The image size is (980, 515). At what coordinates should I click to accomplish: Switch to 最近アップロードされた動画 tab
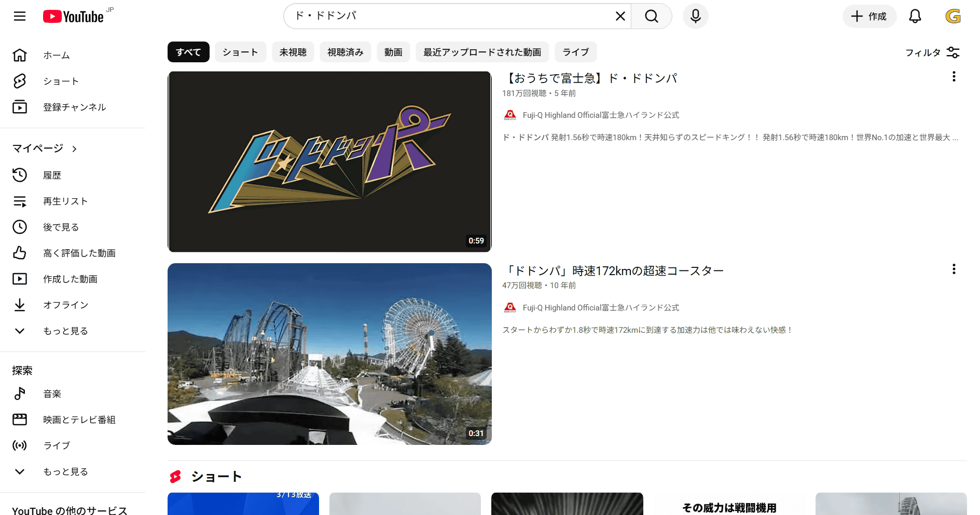(x=482, y=52)
